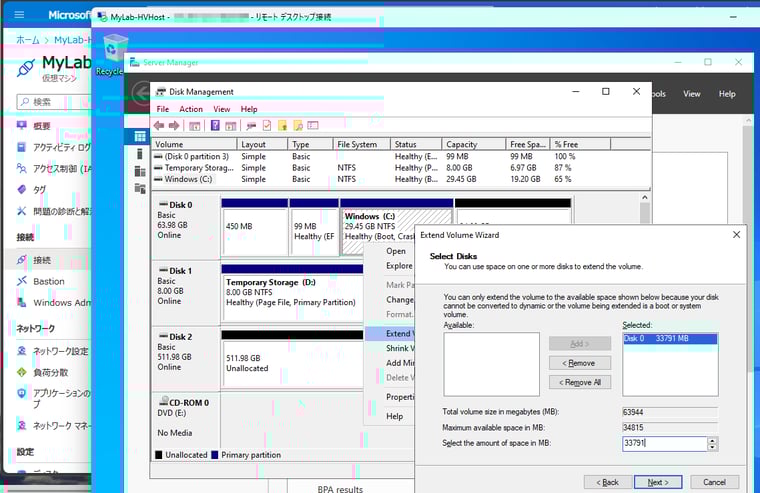Click the list settings toolbar icon

click(x=313, y=126)
